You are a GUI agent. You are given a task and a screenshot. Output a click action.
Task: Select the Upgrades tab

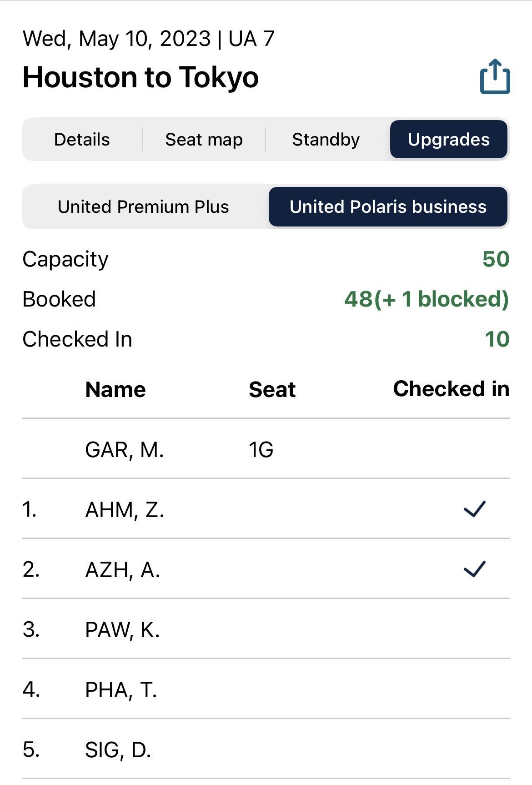(448, 140)
